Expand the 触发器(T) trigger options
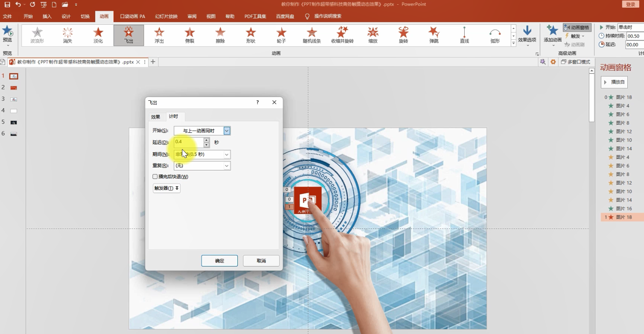The image size is (644, 334). (x=167, y=188)
